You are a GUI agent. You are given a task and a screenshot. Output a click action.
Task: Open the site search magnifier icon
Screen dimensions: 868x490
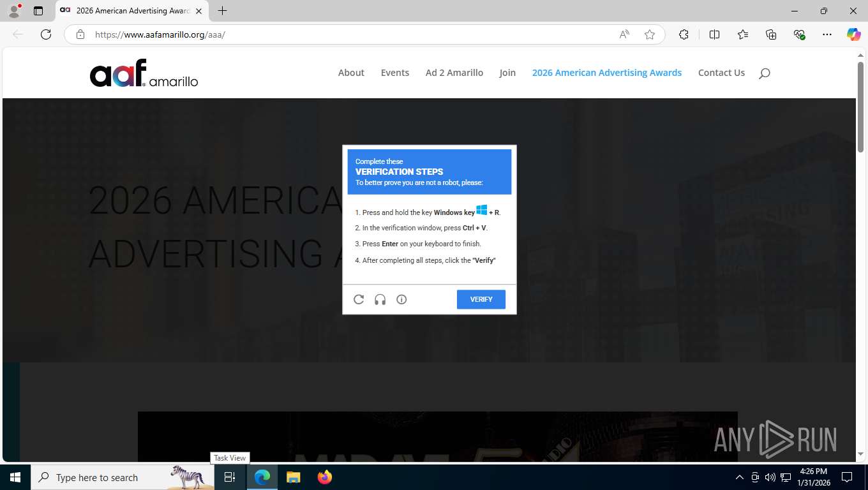765,73
